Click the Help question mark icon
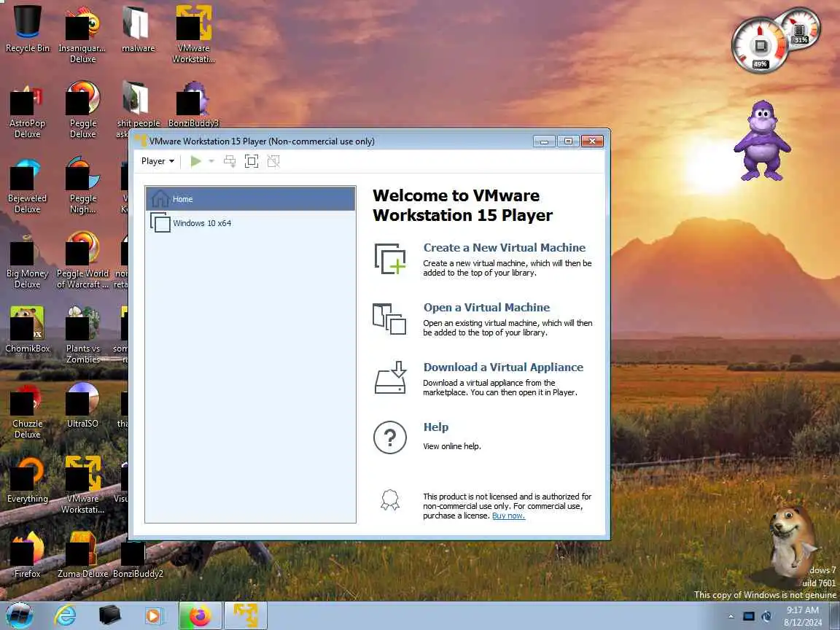Image resolution: width=840 pixels, height=630 pixels. pyautogui.click(x=390, y=437)
